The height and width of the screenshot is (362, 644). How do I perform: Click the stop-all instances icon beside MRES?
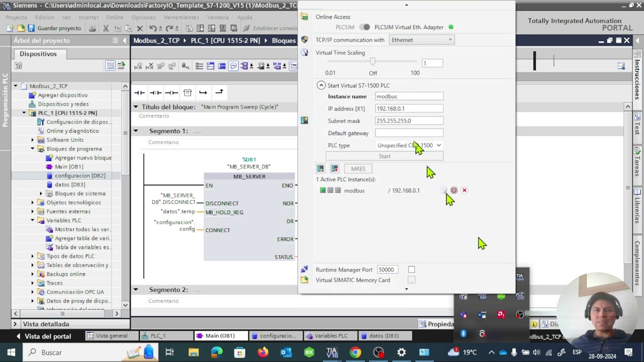point(335,169)
